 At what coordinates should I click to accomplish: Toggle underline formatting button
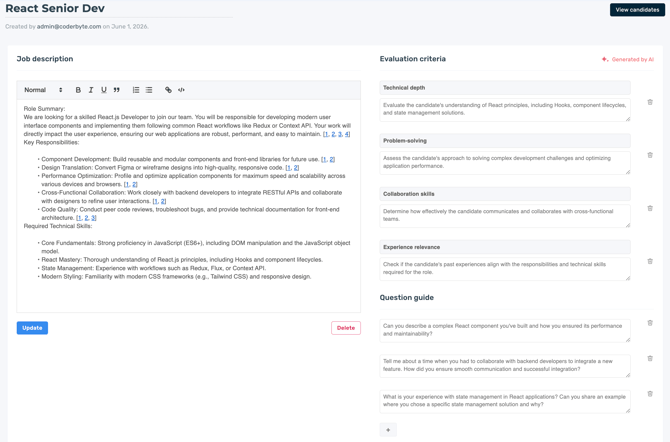click(103, 90)
